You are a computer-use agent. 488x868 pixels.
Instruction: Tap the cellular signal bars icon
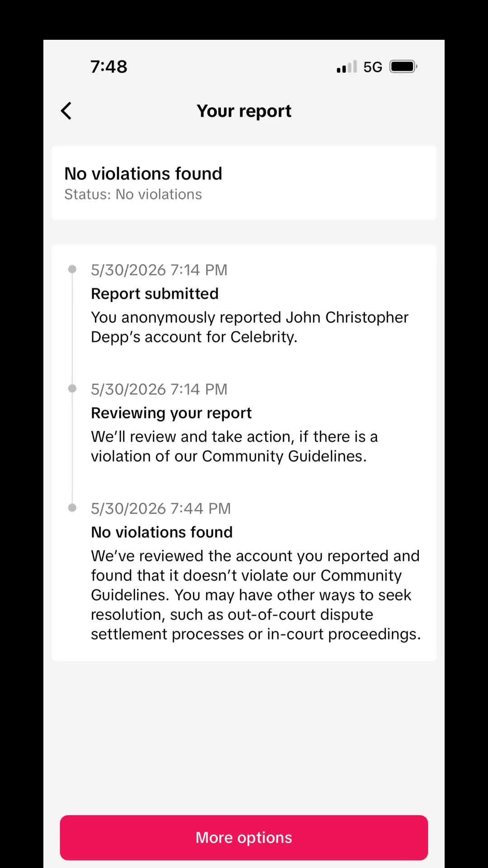[x=347, y=66]
